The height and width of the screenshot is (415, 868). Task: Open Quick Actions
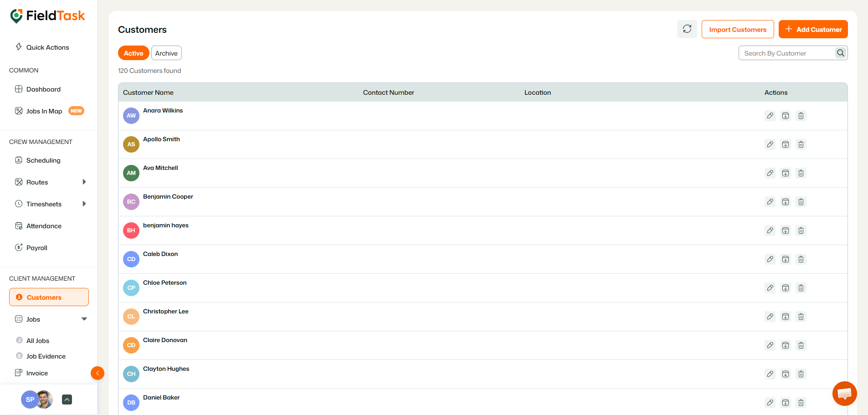[48, 47]
